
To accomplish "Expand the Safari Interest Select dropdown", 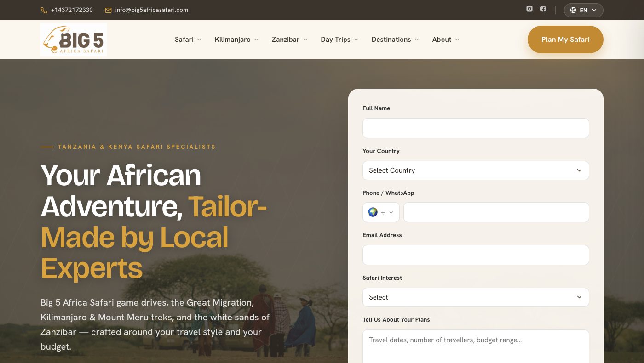I will (476, 297).
